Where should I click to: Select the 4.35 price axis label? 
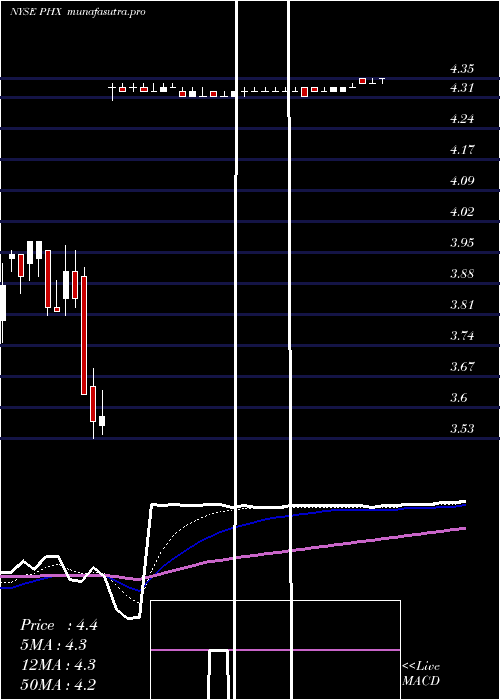coord(462,69)
